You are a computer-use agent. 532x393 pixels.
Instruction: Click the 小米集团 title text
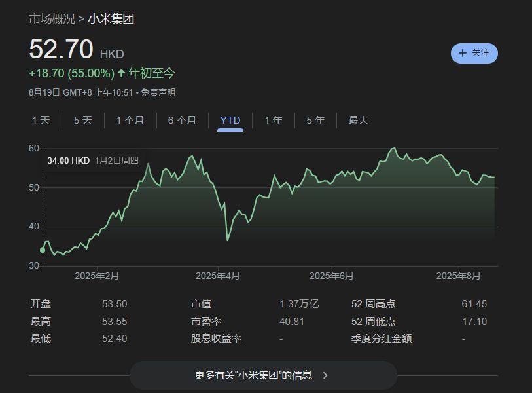(111, 19)
